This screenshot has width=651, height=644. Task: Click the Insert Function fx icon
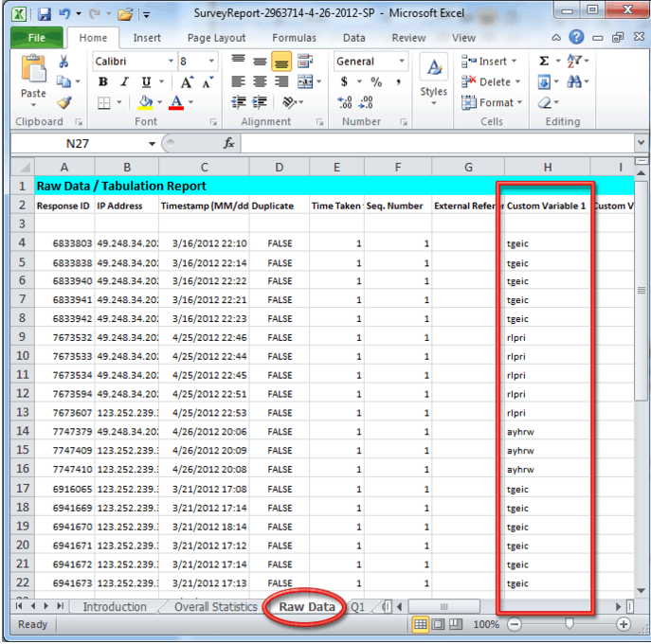click(228, 143)
